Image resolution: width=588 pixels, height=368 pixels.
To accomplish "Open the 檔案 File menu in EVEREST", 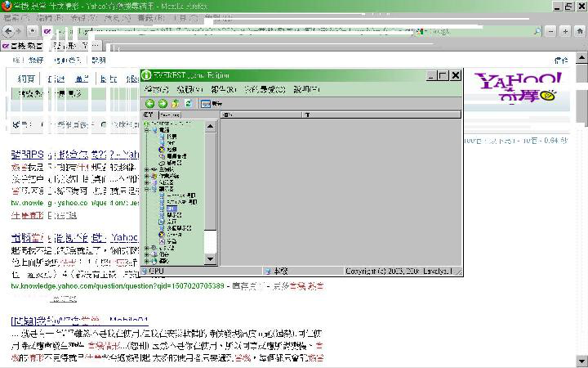I will click(x=157, y=89).
